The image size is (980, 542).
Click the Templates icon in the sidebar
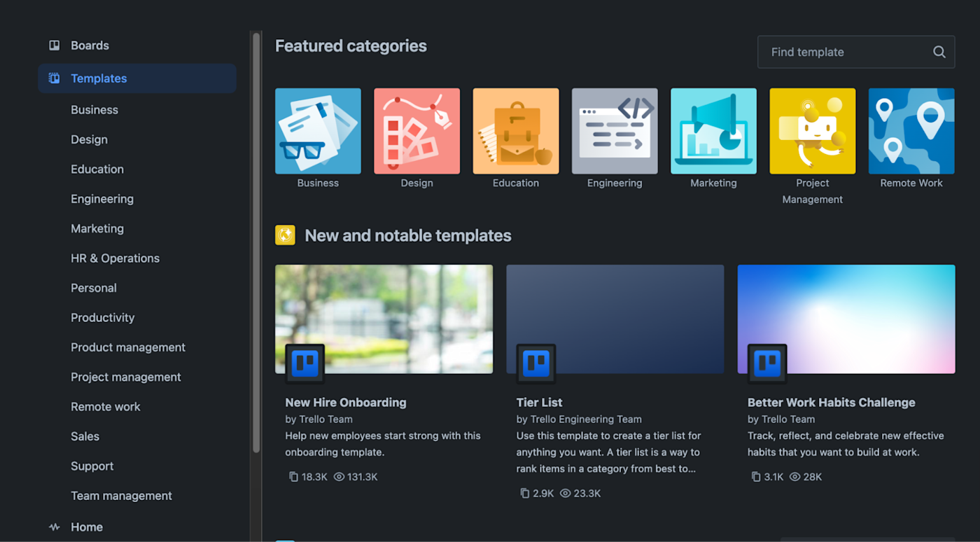point(54,78)
